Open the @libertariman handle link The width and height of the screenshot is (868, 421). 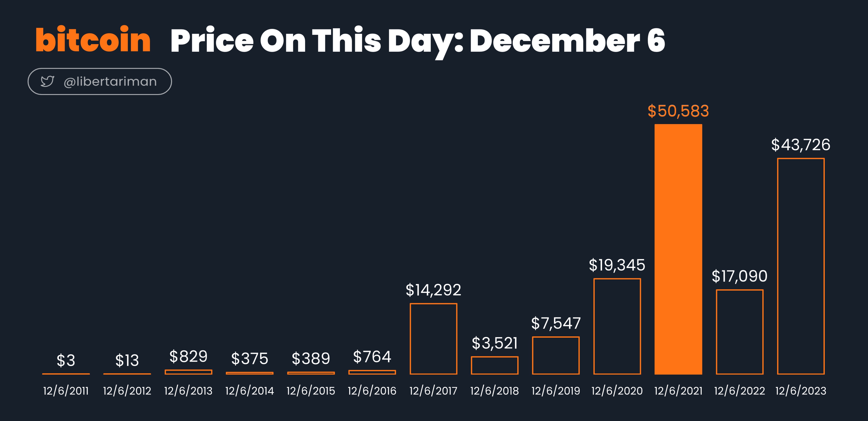point(110,82)
